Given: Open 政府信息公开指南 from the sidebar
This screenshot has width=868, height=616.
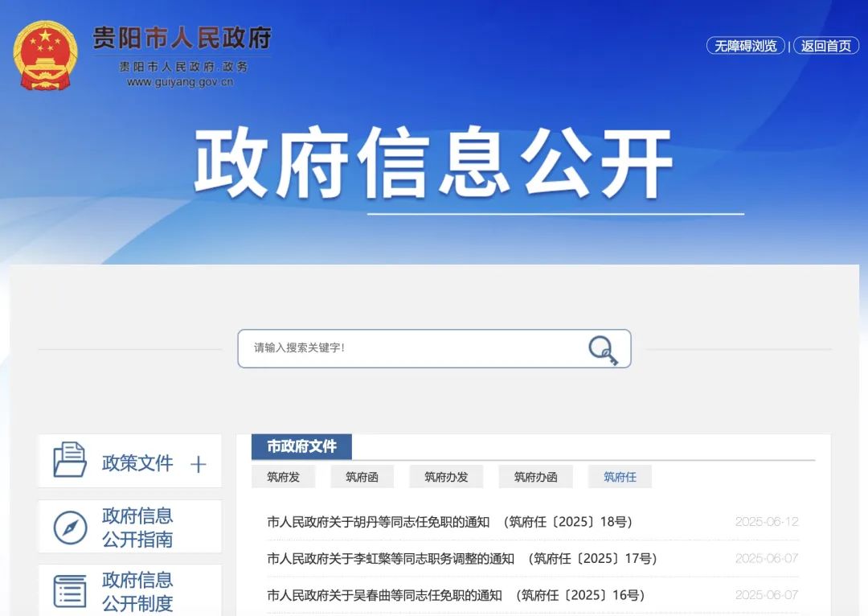Looking at the screenshot, I should (137, 528).
